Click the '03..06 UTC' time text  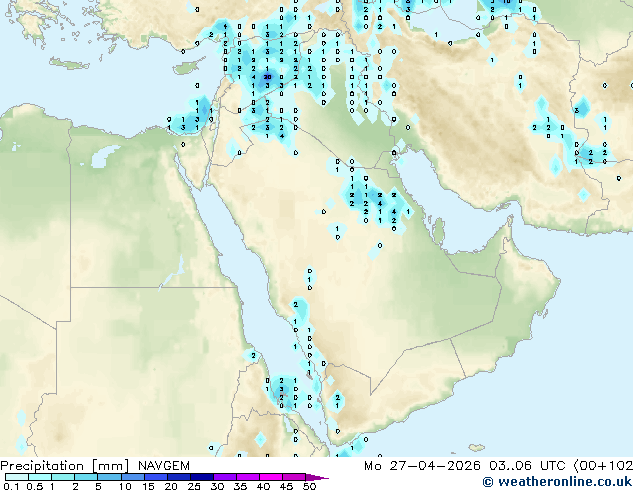(527, 466)
